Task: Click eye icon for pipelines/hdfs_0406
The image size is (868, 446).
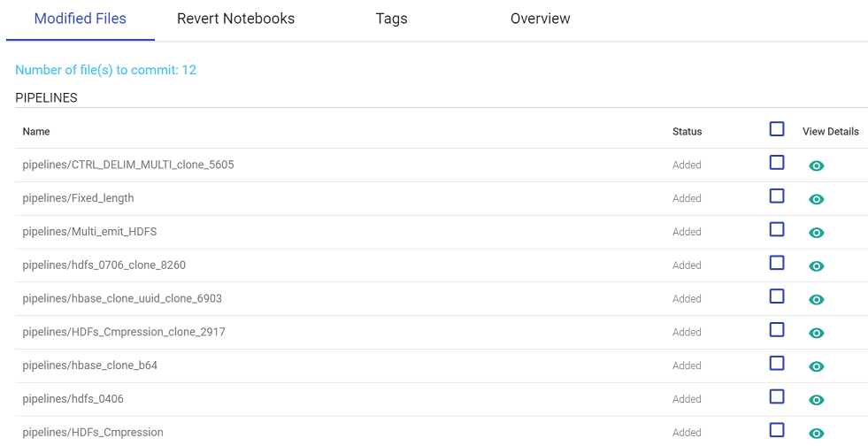Action: (816, 399)
